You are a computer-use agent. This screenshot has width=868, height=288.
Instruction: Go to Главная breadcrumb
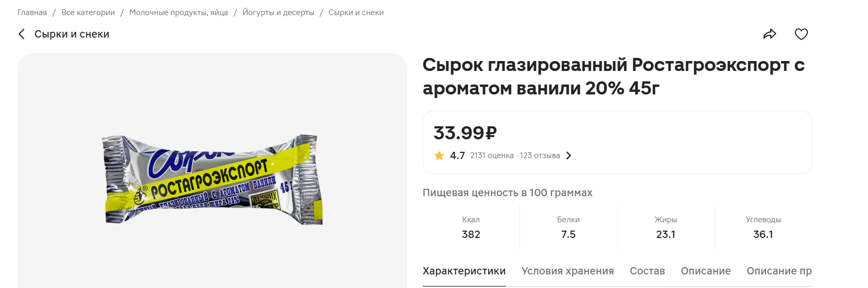pyautogui.click(x=32, y=13)
